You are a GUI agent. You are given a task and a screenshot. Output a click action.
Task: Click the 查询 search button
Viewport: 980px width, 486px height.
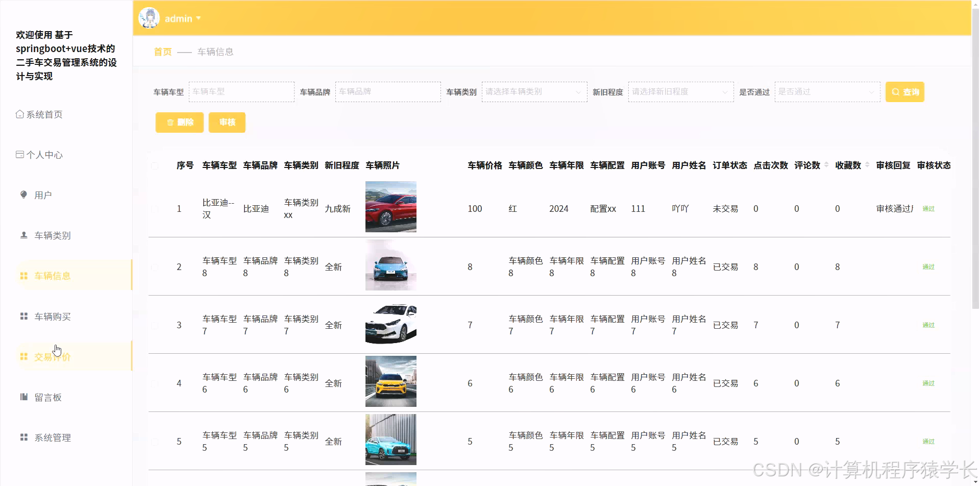(x=905, y=92)
